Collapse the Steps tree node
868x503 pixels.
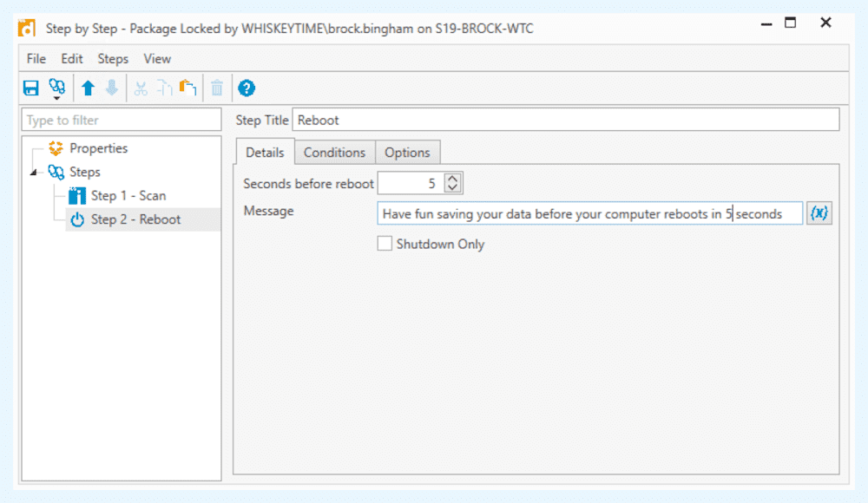point(33,173)
